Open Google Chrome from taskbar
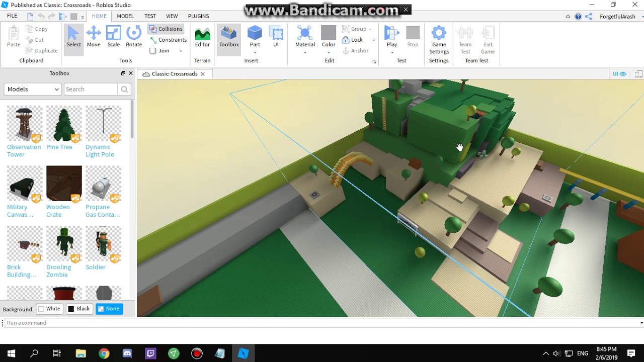The width and height of the screenshot is (644, 362). (104, 353)
